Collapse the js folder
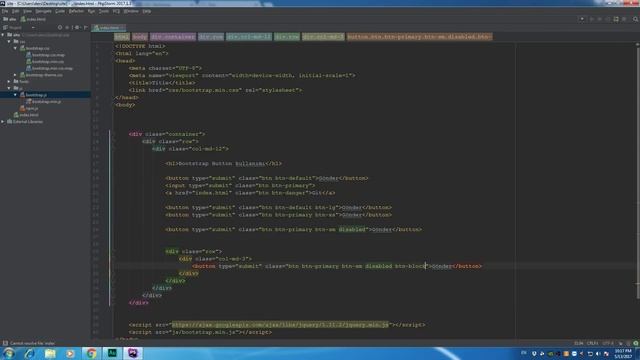The width and height of the screenshot is (640, 360). click(x=10, y=88)
